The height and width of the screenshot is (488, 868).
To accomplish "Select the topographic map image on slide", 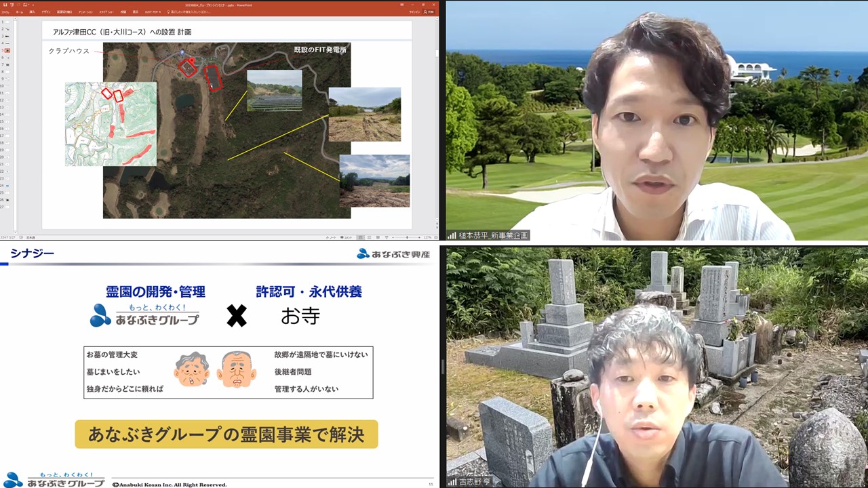I will [x=111, y=124].
